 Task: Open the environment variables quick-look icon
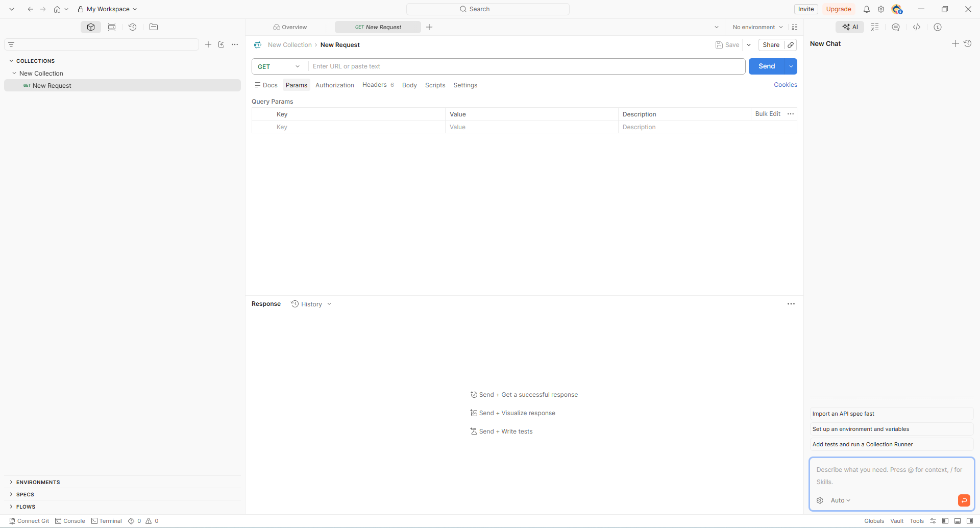(x=795, y=27)
